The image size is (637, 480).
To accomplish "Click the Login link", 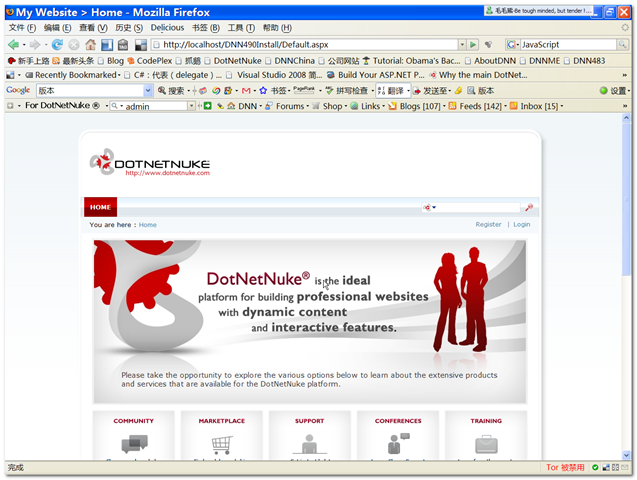I will point(522,224).
